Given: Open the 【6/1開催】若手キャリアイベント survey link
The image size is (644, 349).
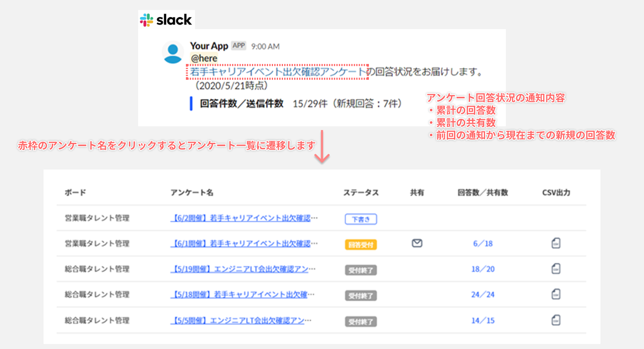Looking at the screenshot, I should coord(244,243).
